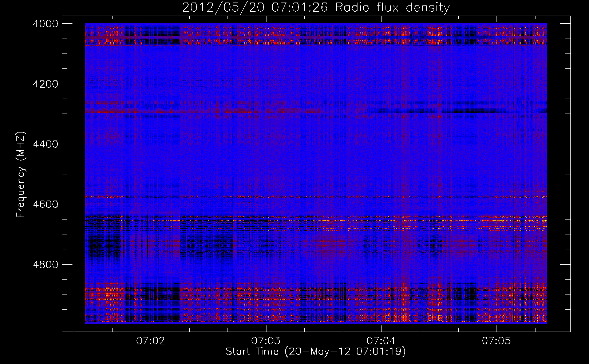Screen dimensions: 589x364
Task: Click the 07:05 time tick label
Action: click(497, 341)
